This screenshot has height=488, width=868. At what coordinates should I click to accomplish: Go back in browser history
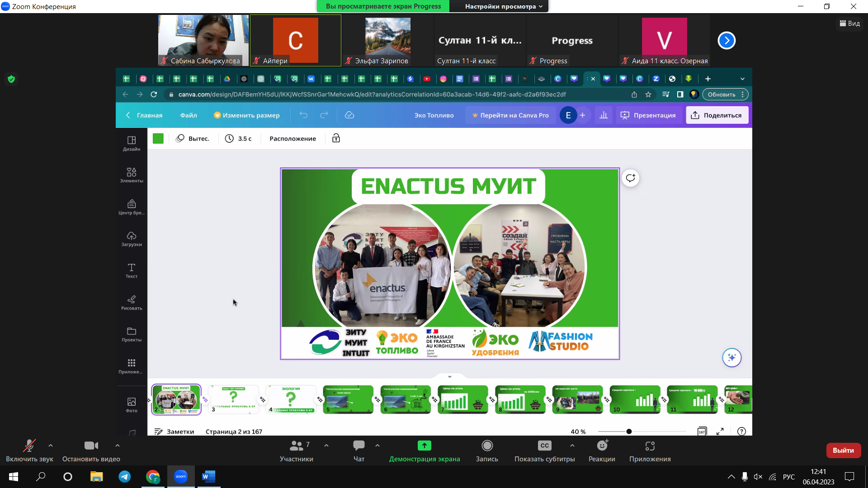click(x=125, y=94)
